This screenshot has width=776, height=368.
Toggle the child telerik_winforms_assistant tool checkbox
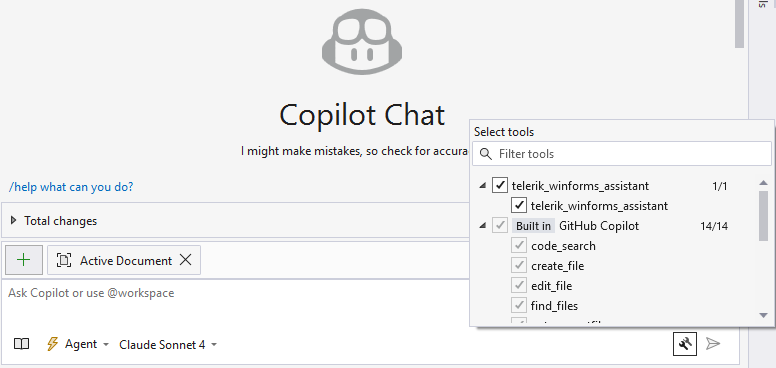(519, 205)
